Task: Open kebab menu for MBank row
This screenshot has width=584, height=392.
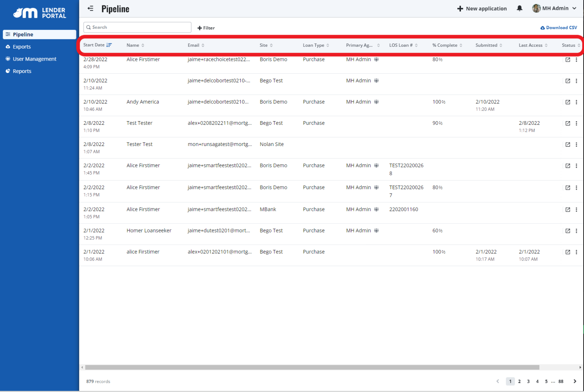Action: 576,209
